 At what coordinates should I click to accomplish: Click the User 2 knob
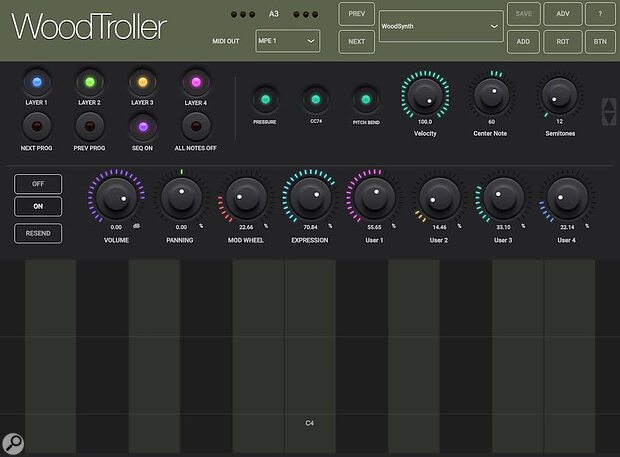439,197
